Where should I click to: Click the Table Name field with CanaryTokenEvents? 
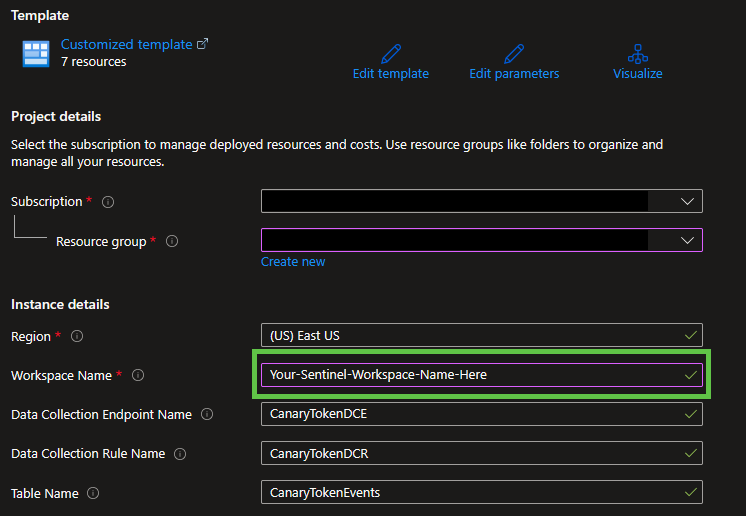pyautogui.click(x=481, y=492)
